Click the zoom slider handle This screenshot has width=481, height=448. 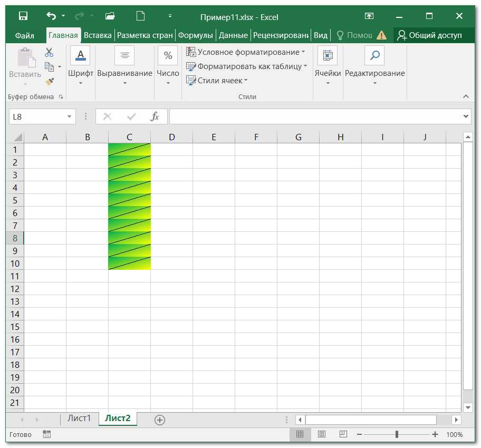(x=397, y=434)
